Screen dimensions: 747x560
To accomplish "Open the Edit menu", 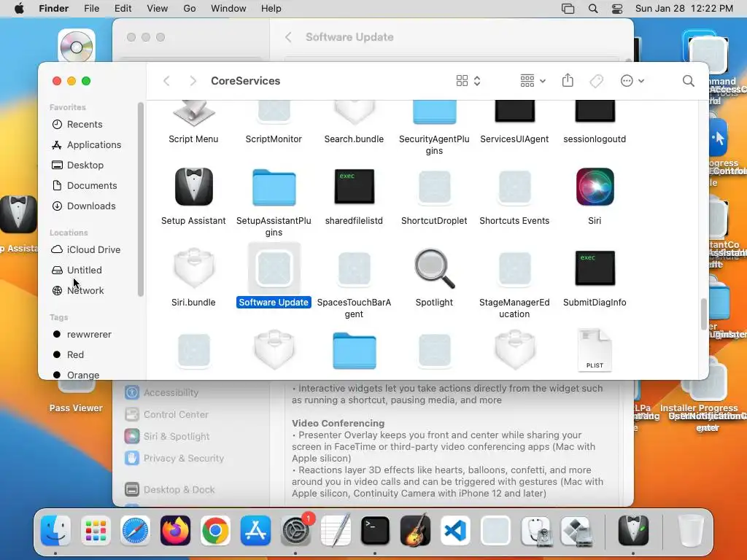I will (x=123, y=9).
